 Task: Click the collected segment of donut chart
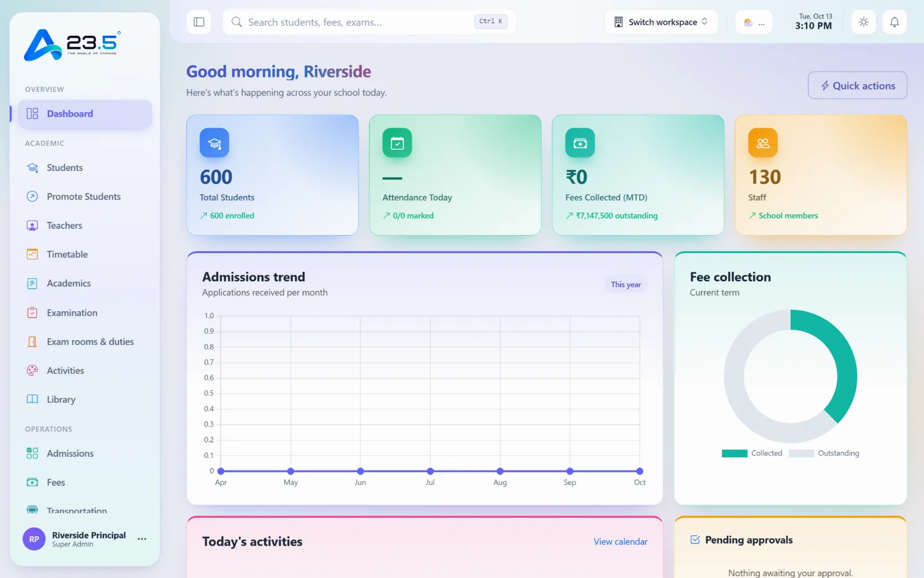coord(844,358)
